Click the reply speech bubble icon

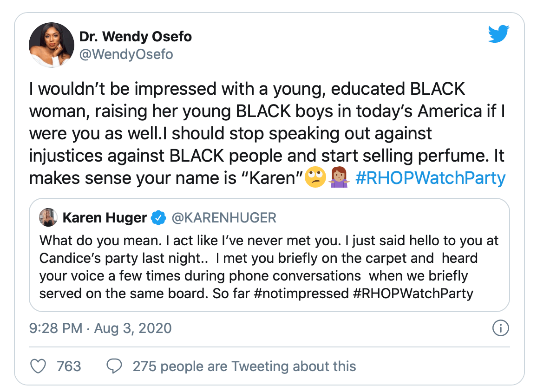114,366
